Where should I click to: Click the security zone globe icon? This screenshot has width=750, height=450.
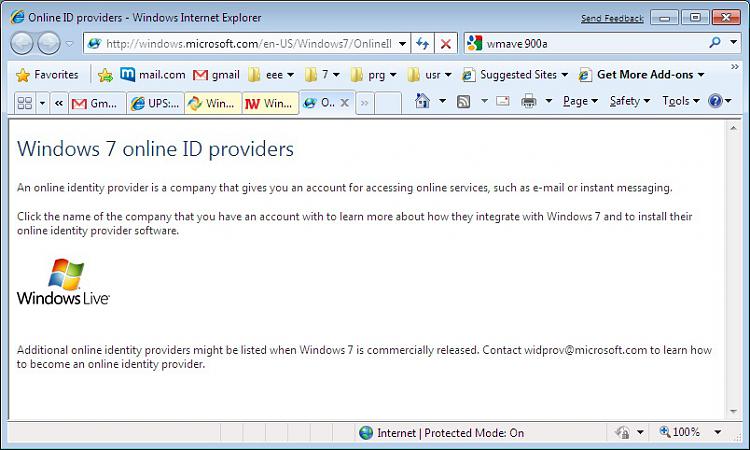366,433
